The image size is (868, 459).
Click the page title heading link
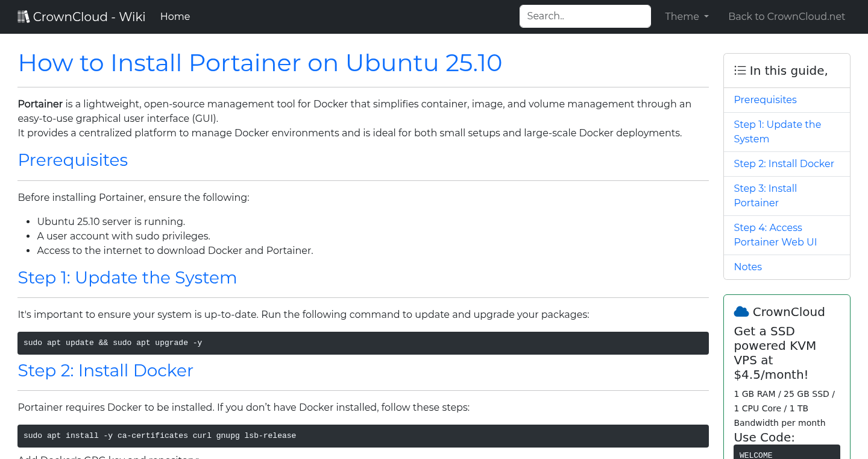coord(260,63)
